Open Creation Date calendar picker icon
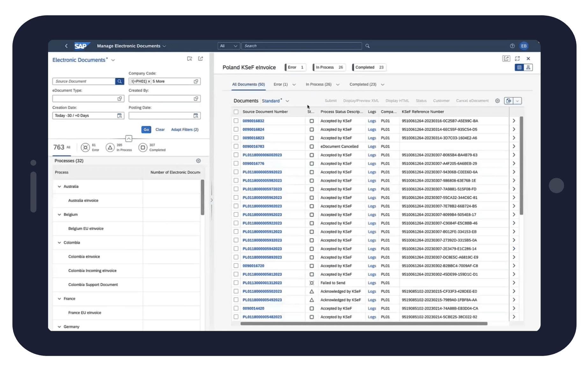The width and height of the screenshot is (588, 371). [120, 116]
